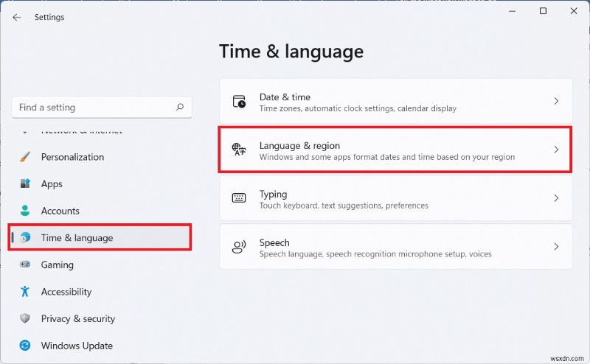Go to Accounts settings
The height and width of the screenshot is (364, 590).
pos(100,211)
